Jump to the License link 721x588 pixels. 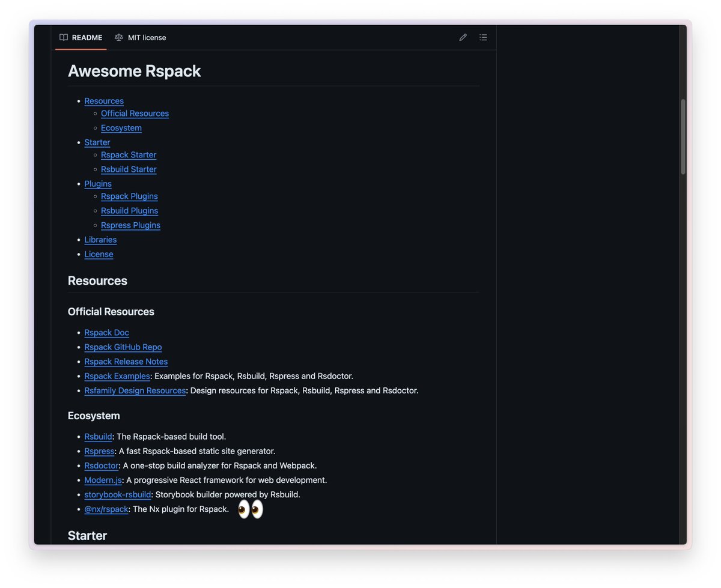(99, 254)
